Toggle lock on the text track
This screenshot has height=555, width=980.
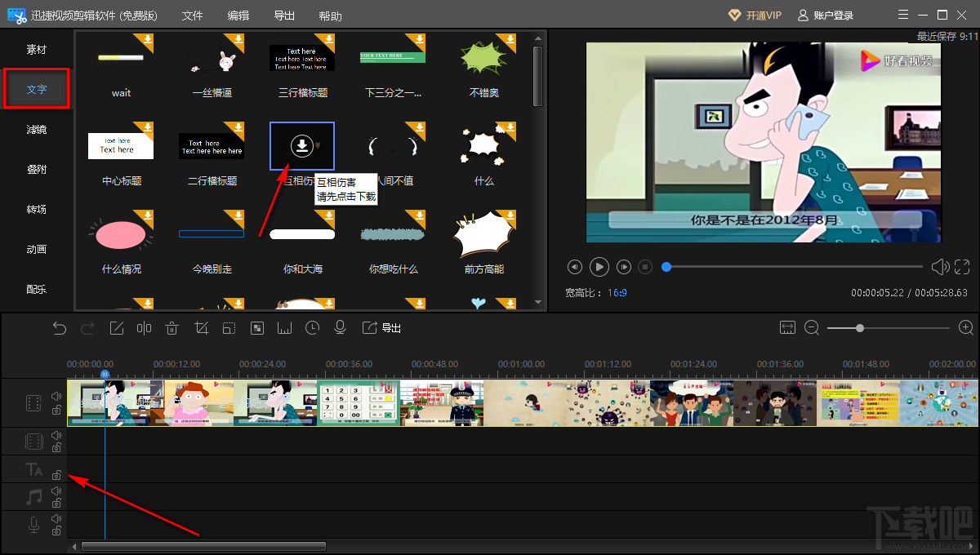click(56, 475)
